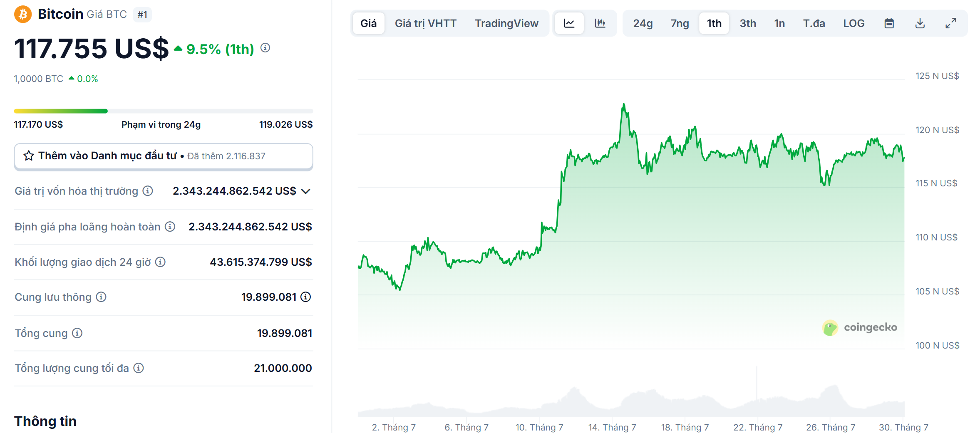Choose the 1th time range
The height and width of the screenshot is (433, 980).
(x=715, y=23)
